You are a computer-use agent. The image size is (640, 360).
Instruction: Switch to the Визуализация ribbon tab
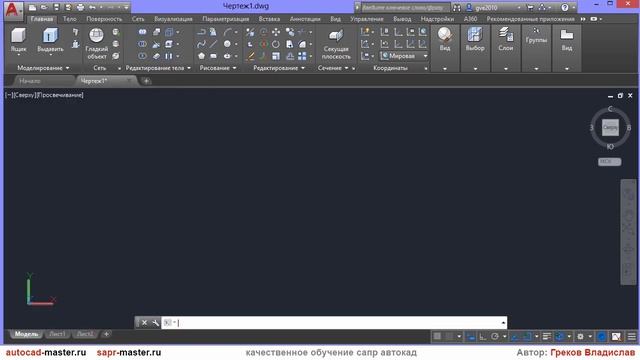pyautogui.click(x=173, y=19)
